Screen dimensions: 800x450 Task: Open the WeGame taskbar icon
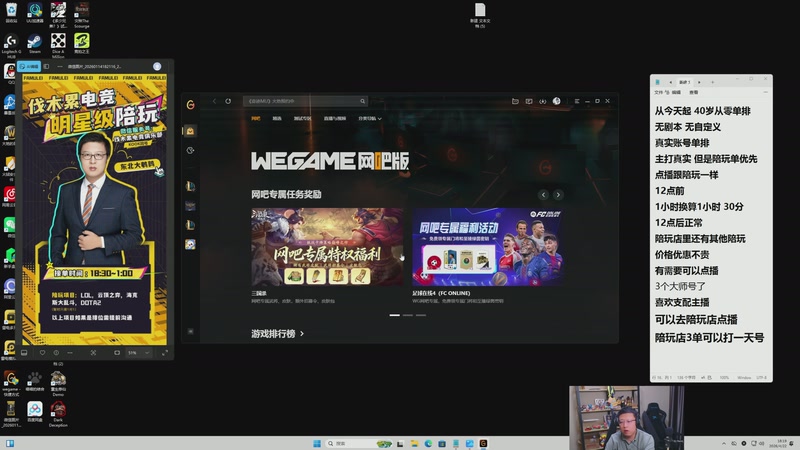pos(483,443)
